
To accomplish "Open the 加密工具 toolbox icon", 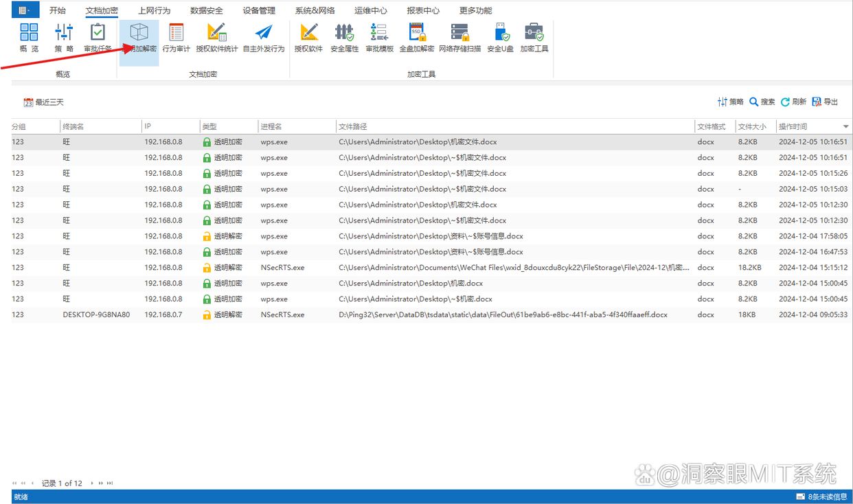I will (534, 38).
